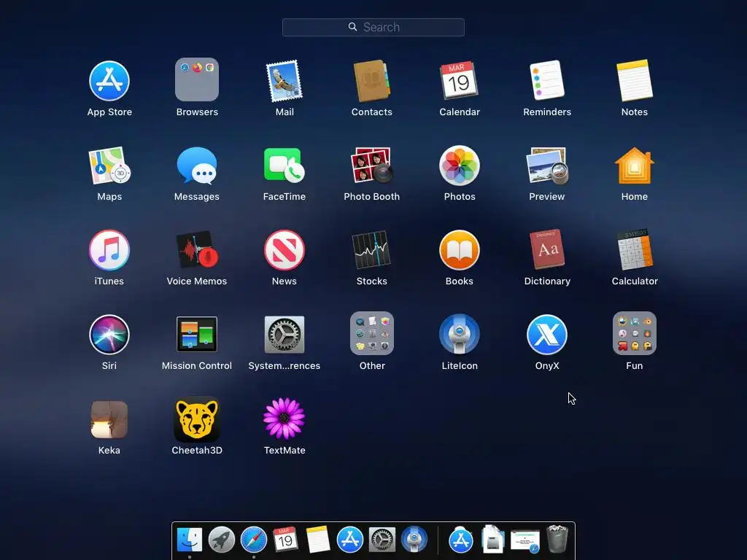The image size is (747, 560).
Task: Launch FaceTime
Action: click(x=285, y=166)
